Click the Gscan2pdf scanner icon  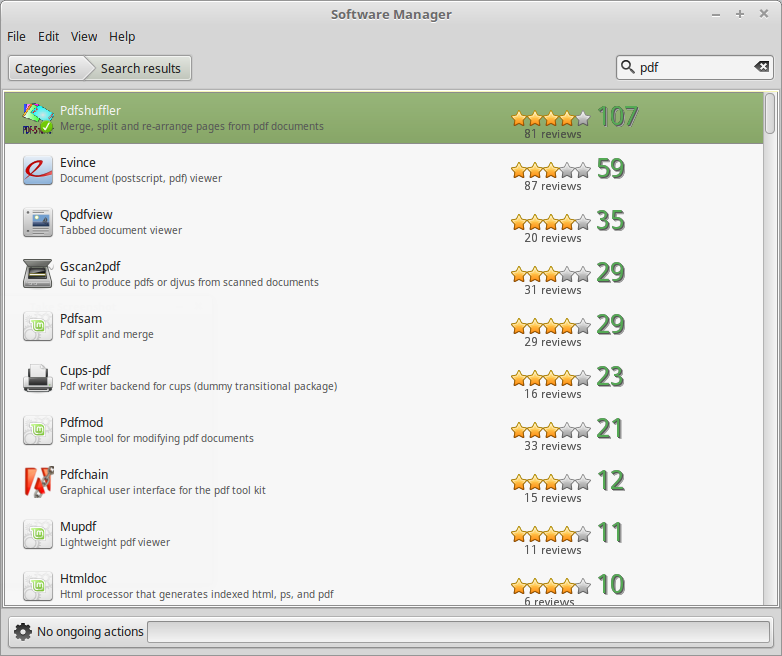38,274
